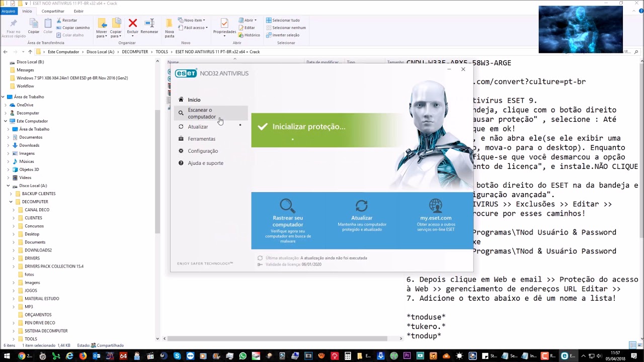Click Selecionar tudo in the ribbon
644x362 pixels.
tap(283, 21)
